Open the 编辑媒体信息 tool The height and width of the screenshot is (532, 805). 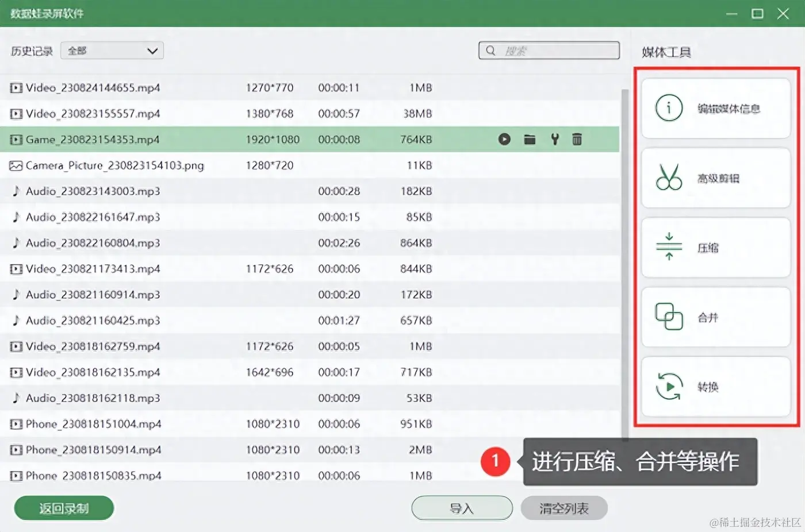[x=716, y=108]
